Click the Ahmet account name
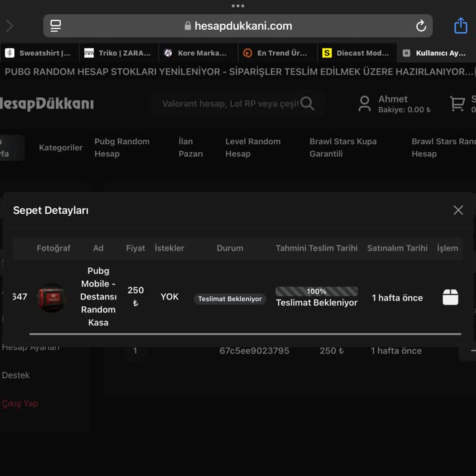 point(393,99)
